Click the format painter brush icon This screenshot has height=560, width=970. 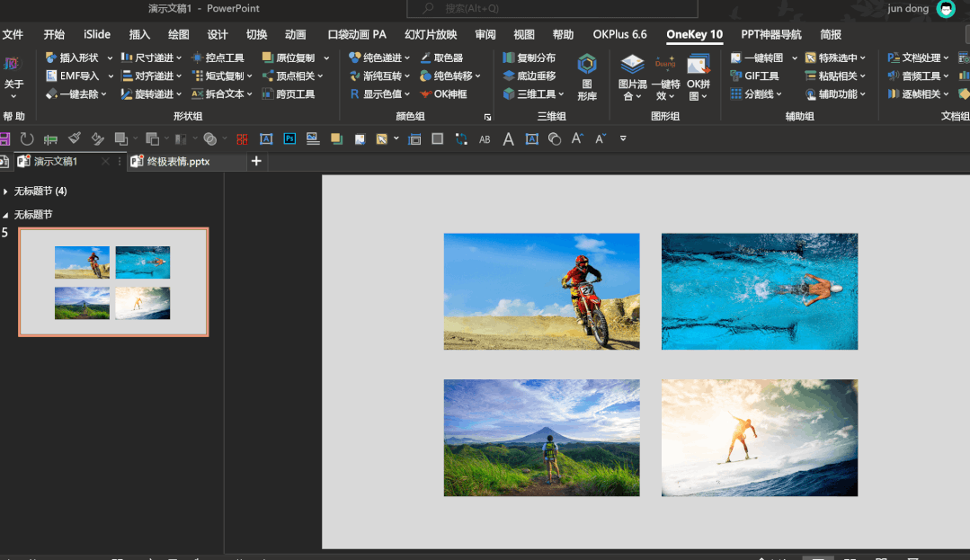click(x=75, y=138)
